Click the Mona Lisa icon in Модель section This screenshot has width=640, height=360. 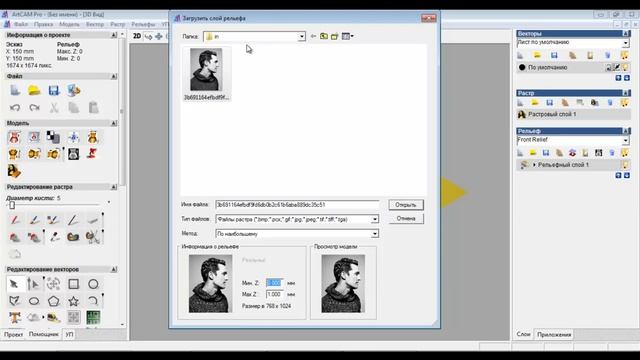pyautogui.click(x=14, y=171)
